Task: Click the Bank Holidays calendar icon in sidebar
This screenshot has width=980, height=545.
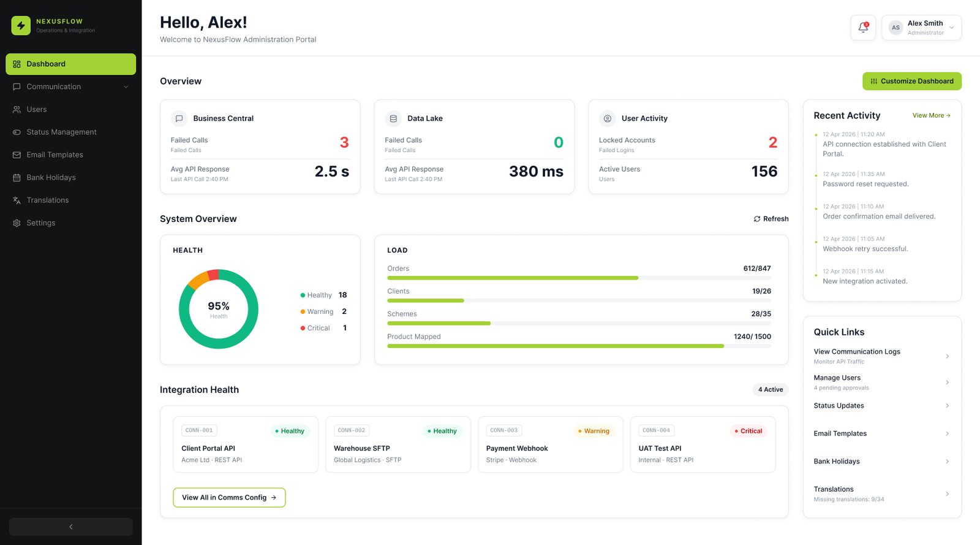Action: [x=17, y=177]
